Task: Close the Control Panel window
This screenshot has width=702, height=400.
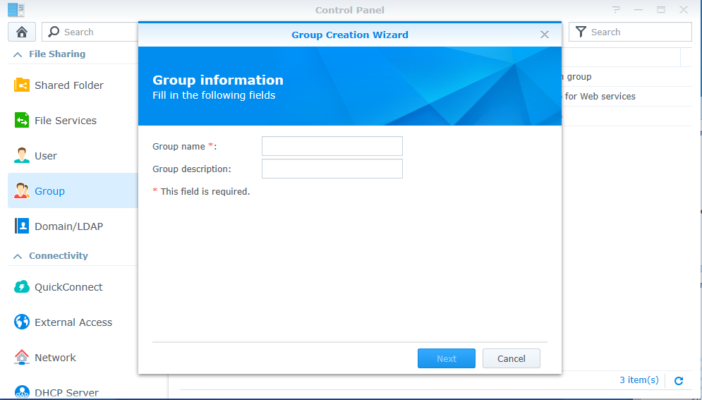Action: (683, 10)
